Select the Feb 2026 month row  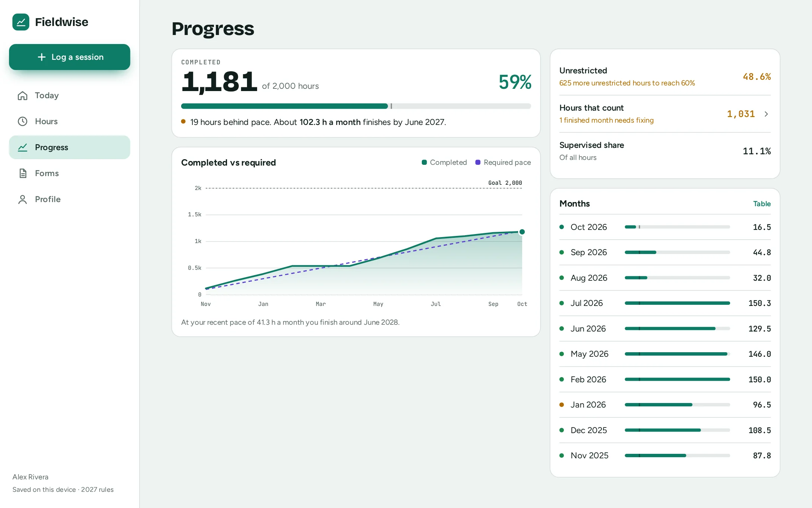point(665,380)
